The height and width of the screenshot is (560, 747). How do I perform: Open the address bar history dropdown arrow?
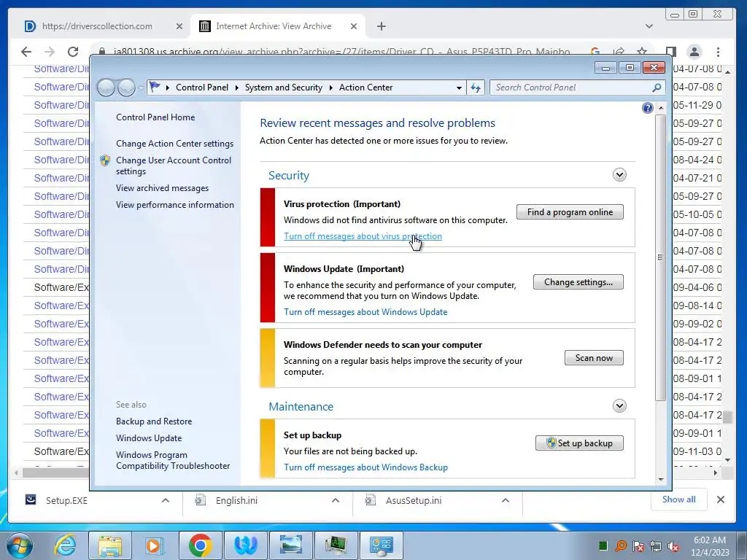(x=459, y=87)
